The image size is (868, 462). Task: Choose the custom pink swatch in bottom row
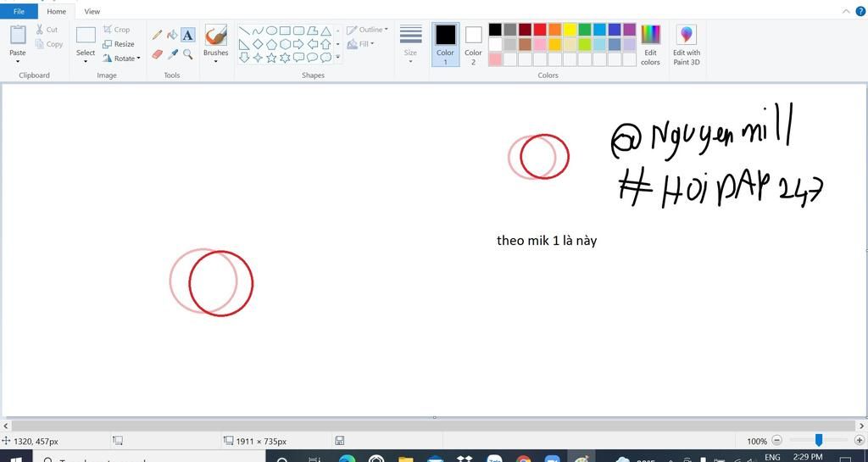tap(495, 59)
